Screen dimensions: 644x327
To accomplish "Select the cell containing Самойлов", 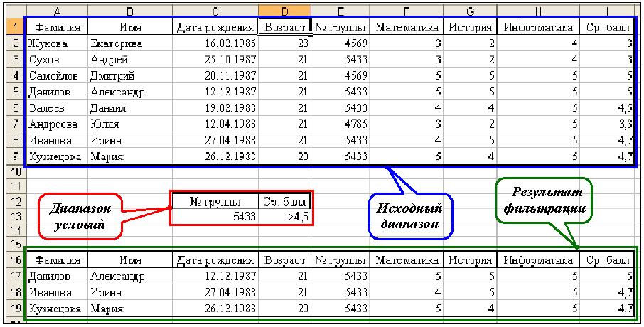I will (57, 75).
